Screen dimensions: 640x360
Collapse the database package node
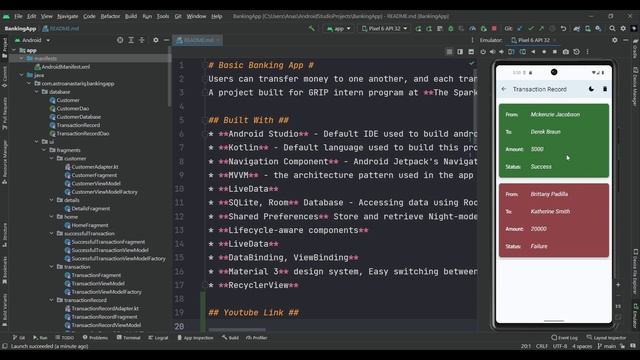37,92
